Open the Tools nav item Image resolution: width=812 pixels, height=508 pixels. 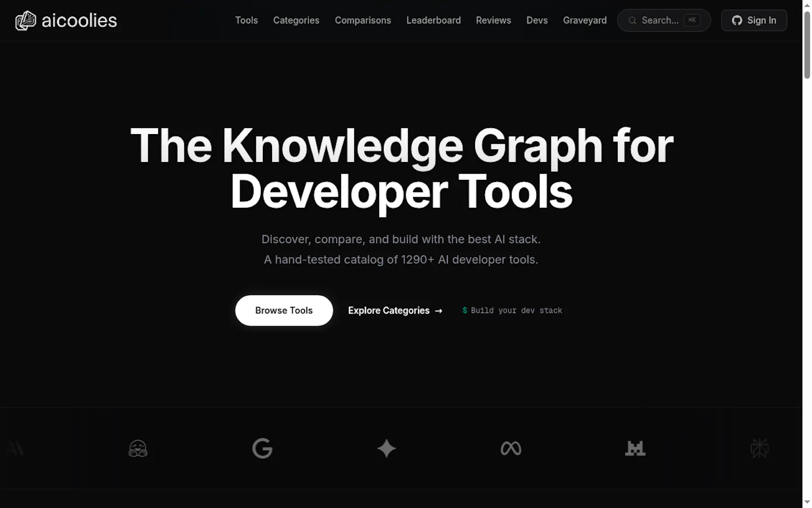point(246,20)
